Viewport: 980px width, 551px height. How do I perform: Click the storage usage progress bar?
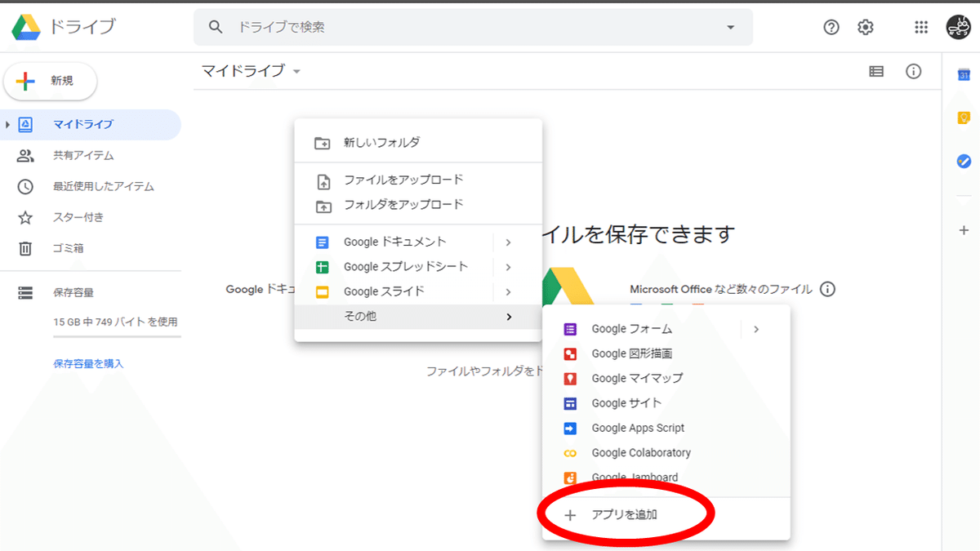pos(117,335)
